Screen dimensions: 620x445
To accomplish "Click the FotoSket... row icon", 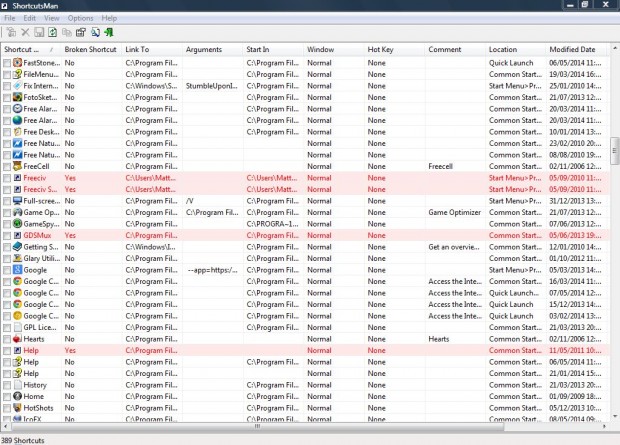I will coord(17,97).
